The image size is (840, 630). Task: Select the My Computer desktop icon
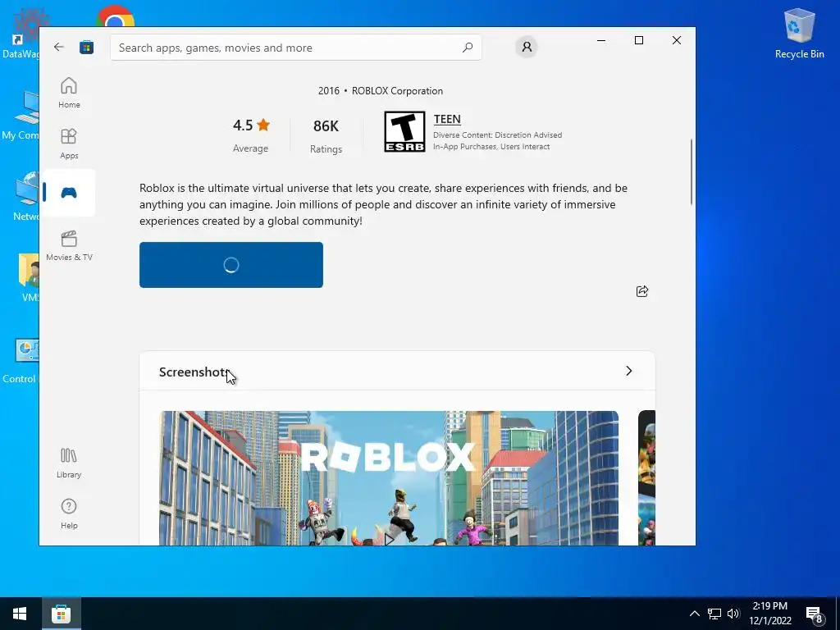21,115
